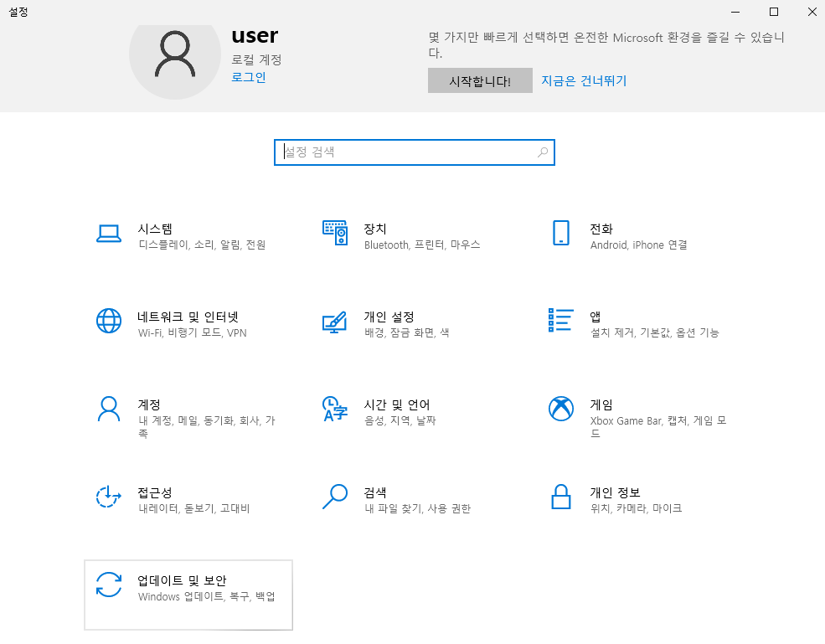Open 업데이트 및 보안 title text
The width and height of the screenshot is (825, 644).
click(x=182, y=580)
